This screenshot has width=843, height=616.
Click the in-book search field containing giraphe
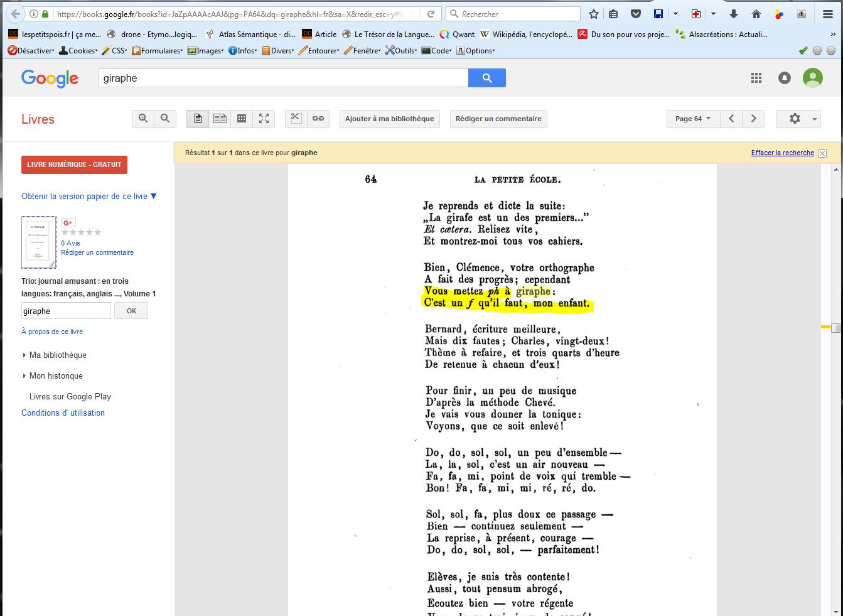click(x=66, y=311)
